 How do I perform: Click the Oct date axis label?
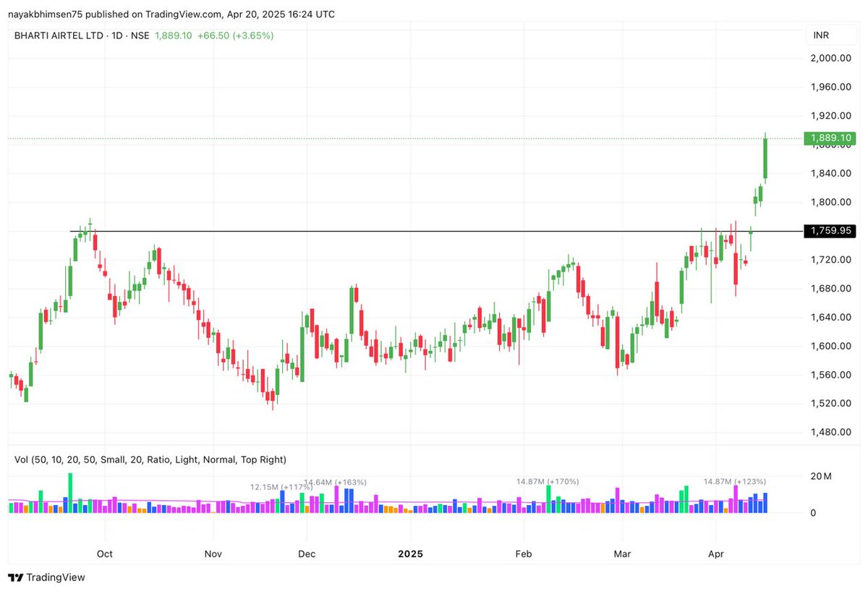pyautogui.click(x=105, y=554)
